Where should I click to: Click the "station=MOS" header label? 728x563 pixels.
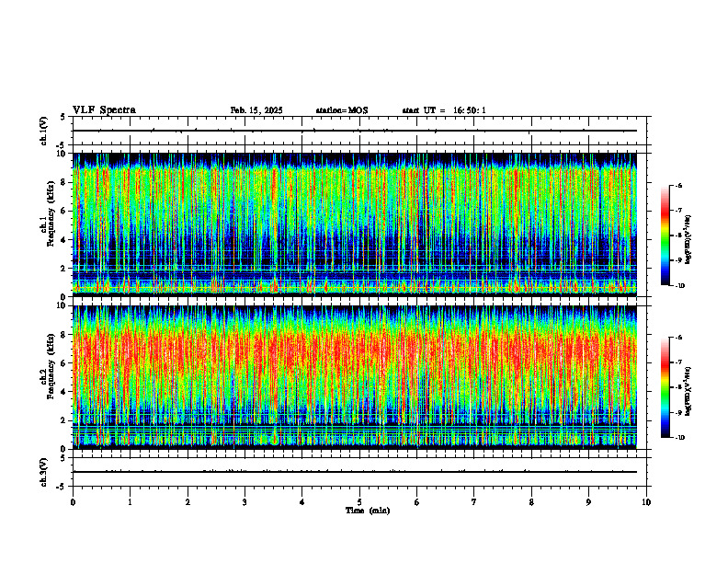click(x=342, y=110)
